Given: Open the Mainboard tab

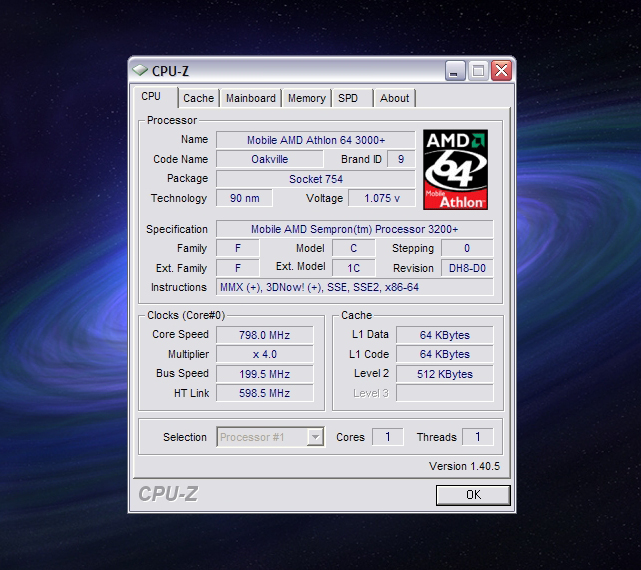Looking at the screenshot, I should coord(251,98).
